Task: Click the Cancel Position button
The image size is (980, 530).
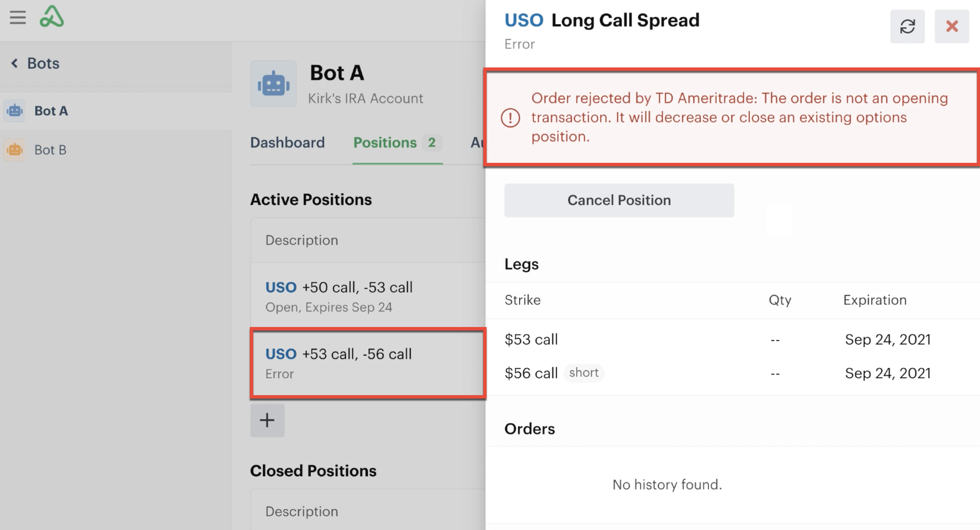Action: click(619, 200)
